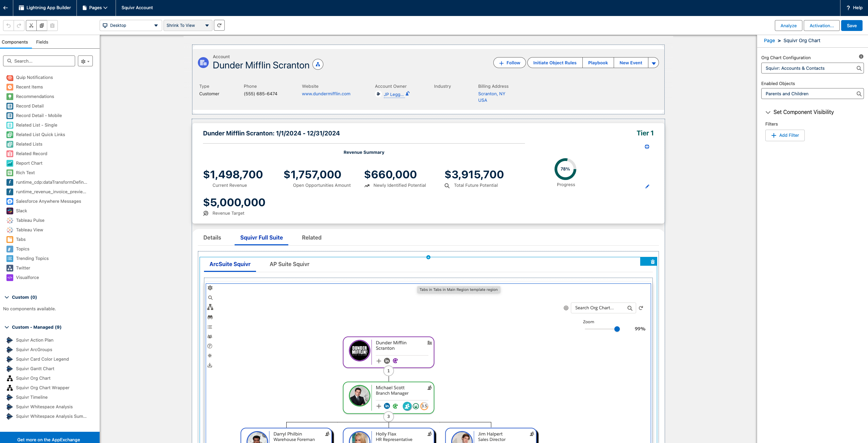
Task: Click the people group icon in org chart sidebar
Action: click(x=210, y=337)
